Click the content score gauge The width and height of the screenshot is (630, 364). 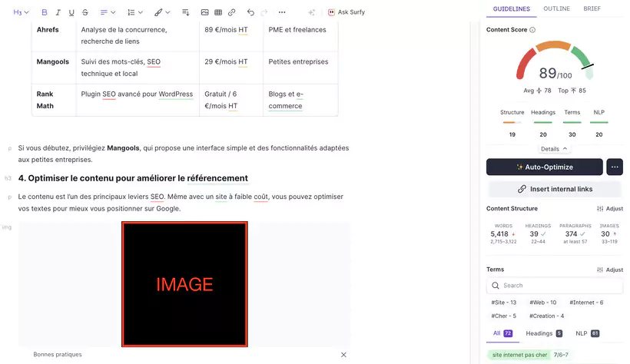(555, 60)
